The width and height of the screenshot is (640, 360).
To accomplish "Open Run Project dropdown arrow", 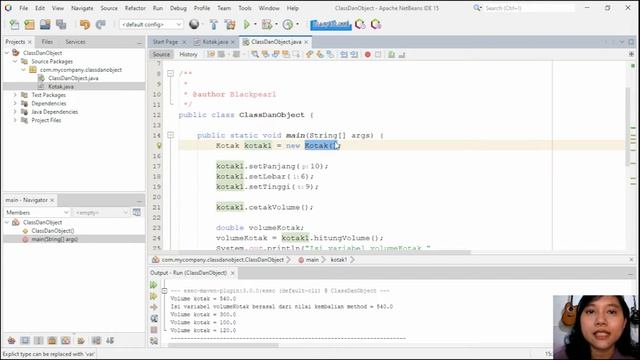I will pos(256,24).
